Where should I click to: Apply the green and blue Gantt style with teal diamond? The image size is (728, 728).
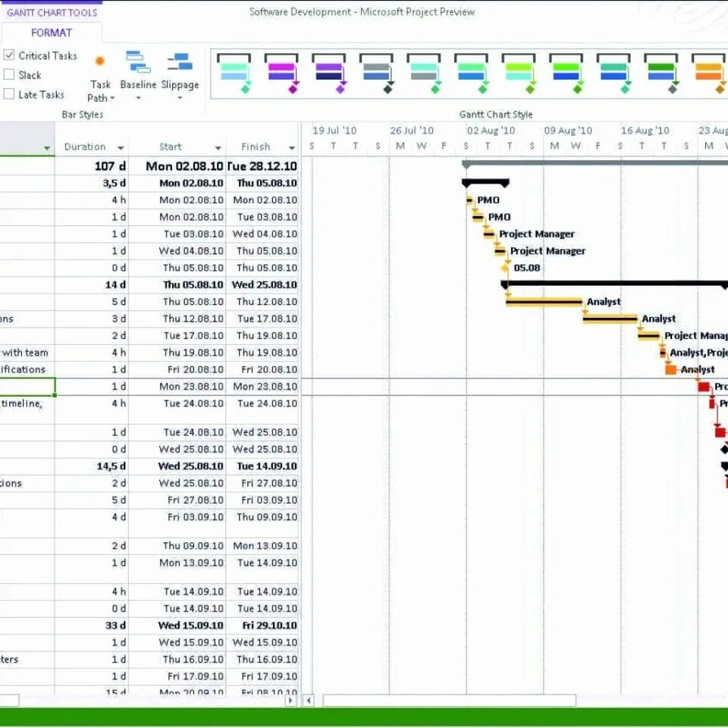(471, 74)
